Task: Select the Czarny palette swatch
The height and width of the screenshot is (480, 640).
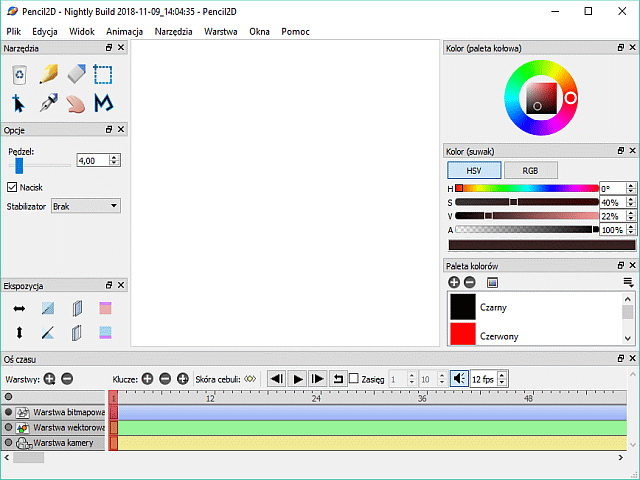Action: pos(463,307)
